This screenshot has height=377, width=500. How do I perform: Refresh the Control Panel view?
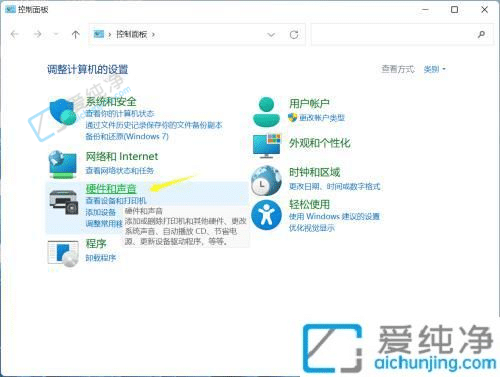click(x=294, y=34)
